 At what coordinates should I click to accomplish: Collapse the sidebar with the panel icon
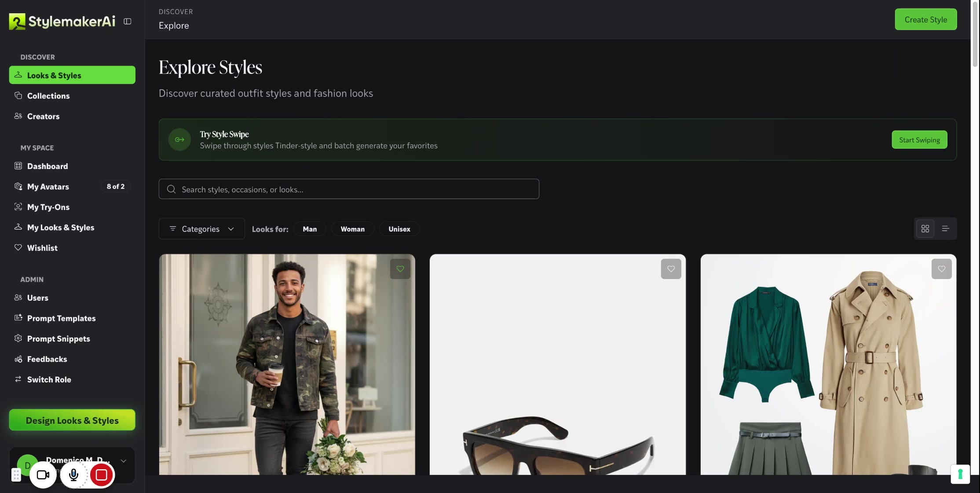point(128,21)
